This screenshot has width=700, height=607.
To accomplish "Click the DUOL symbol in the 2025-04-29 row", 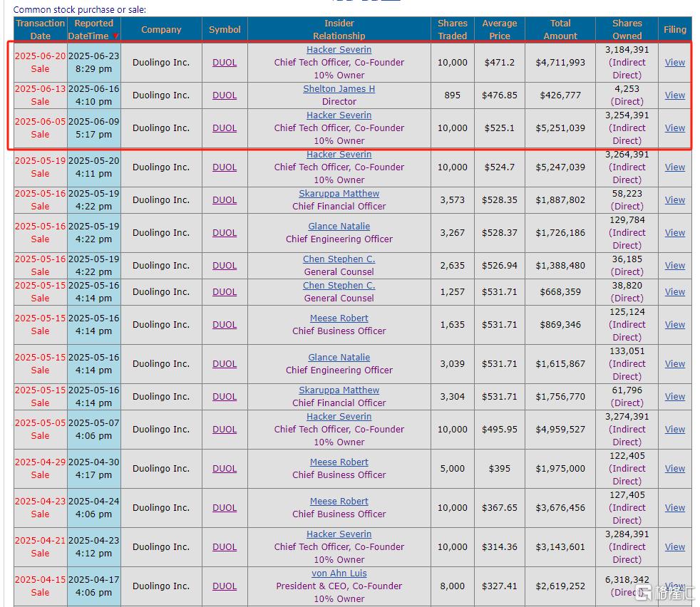I will (x=225, y=469).
